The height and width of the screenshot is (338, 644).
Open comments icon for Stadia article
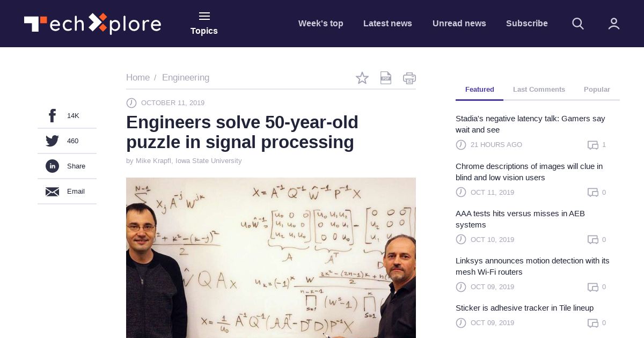593,145
